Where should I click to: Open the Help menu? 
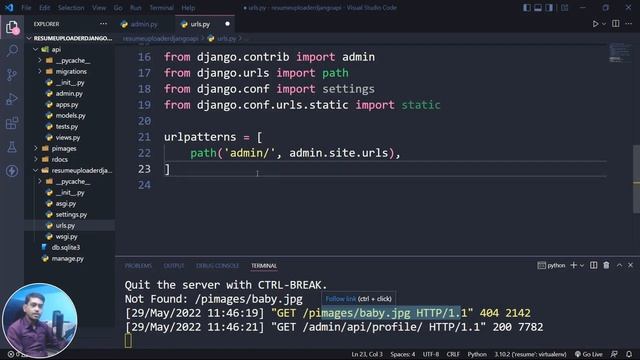point(188,8)
